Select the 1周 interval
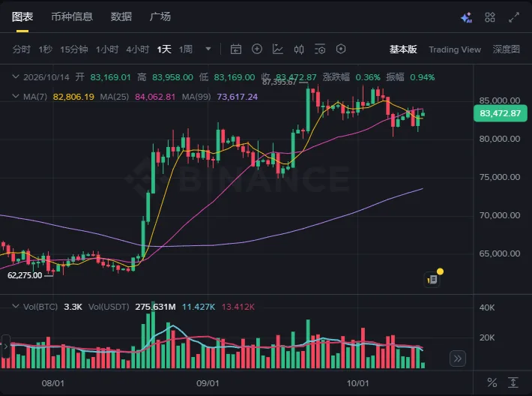The image size is (532, 396). click(x=186, y=49)
